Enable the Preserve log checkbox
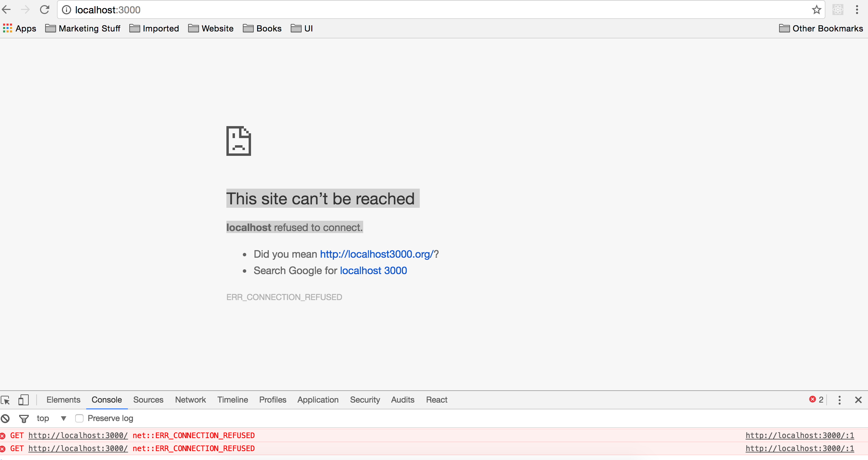Screen dimensions: 868x460 [x=79, y=418]
